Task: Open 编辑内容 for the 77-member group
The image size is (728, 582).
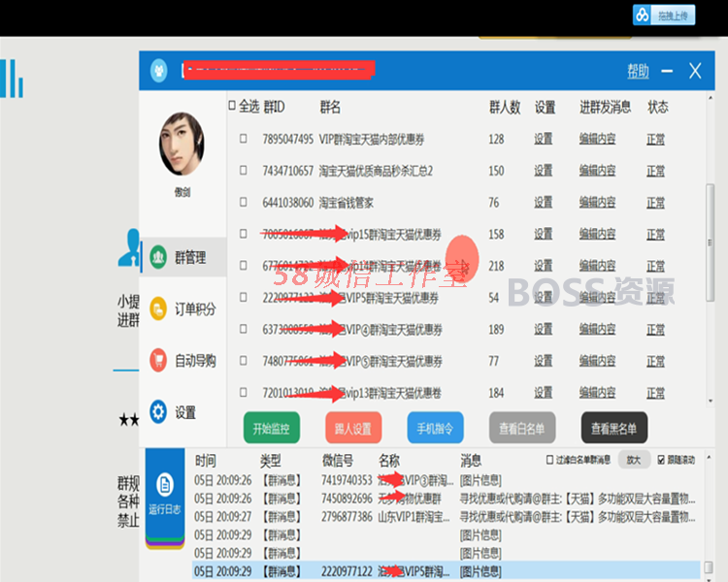Action: (x=597, y=361)
